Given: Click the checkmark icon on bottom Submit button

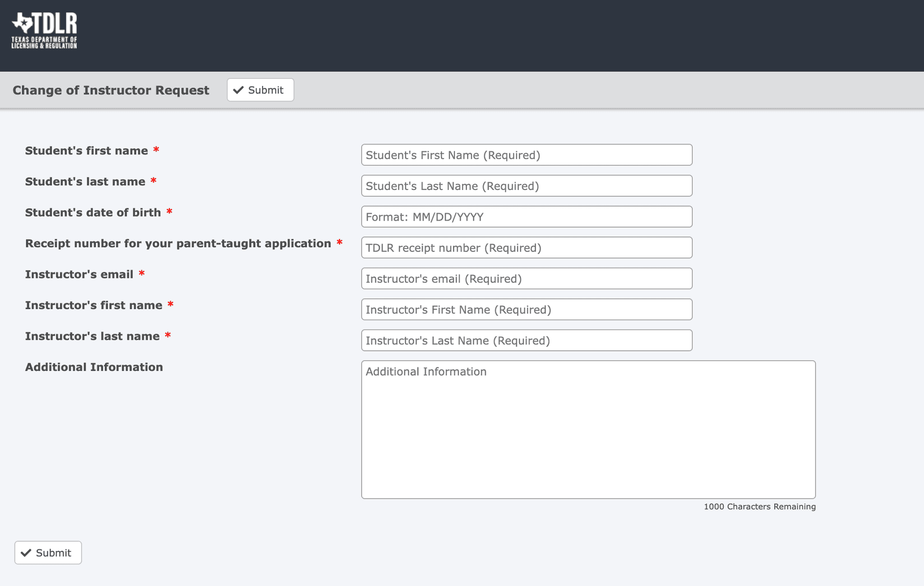Looking at the screenshot, I should click(x=27, y=552).
